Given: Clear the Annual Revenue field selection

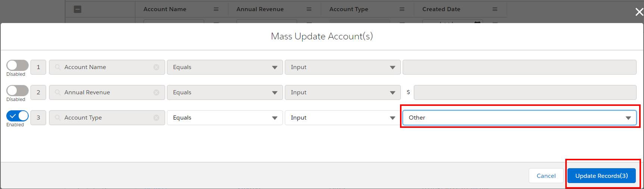Looking at the screenshot, I should pos(156,92).
